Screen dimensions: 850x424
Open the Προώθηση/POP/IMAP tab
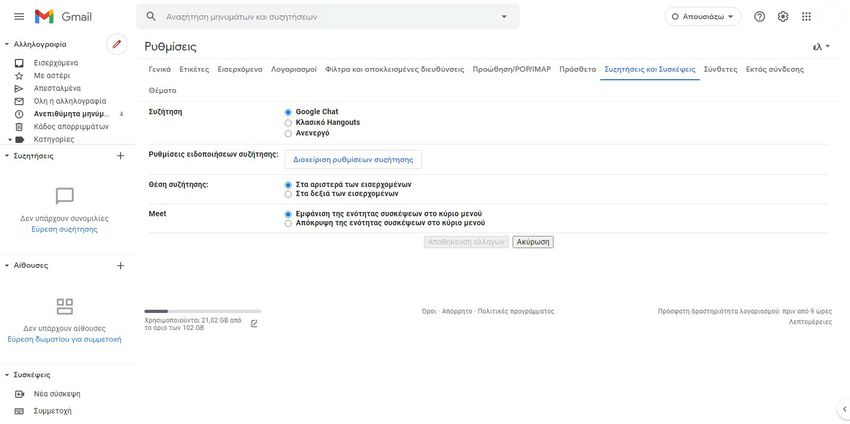point(512,69)
